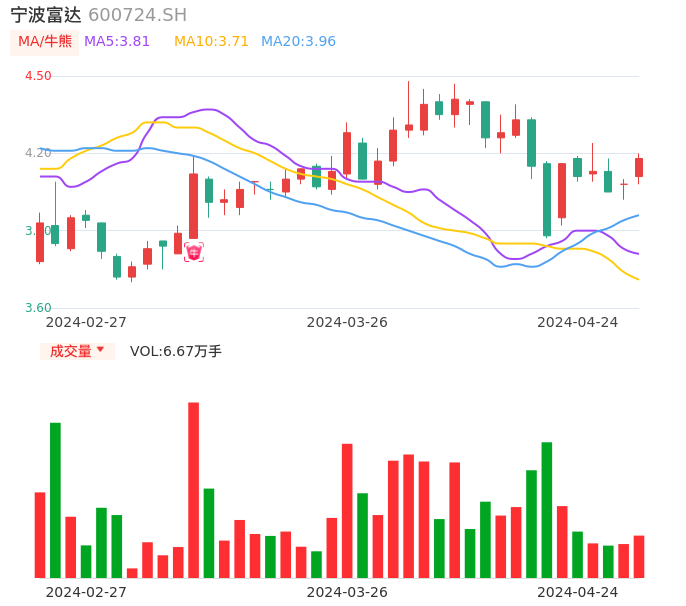The width and height of the screenshot is (686, 606).
Task: Click the red dropdown arrow beside 成交量
Action: pyautogui.click(x=100, y=350)
